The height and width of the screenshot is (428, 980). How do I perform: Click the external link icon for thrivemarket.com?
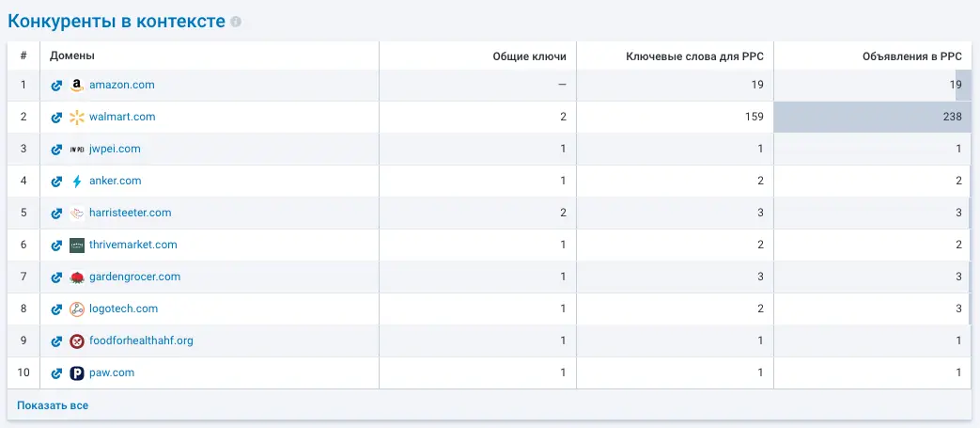tap(56, 246)
